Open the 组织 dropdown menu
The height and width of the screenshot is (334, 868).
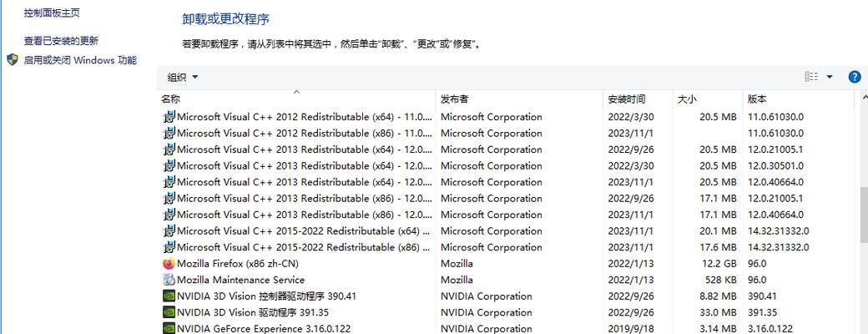(183, 77)
